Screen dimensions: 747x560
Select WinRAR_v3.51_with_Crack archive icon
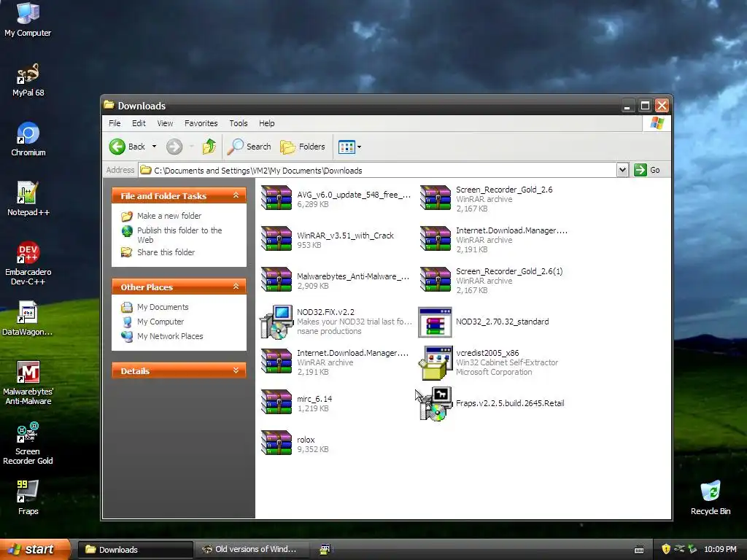point(276,238)
